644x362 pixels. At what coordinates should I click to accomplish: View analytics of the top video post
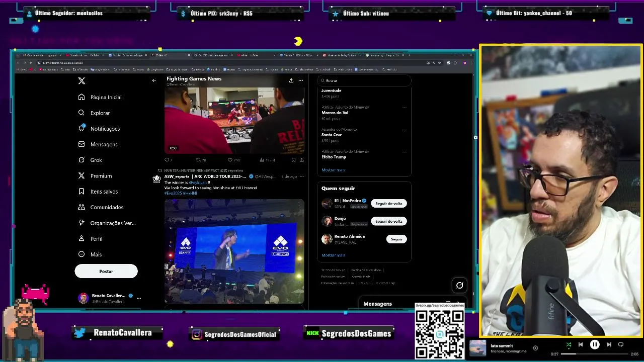point(267,160)
